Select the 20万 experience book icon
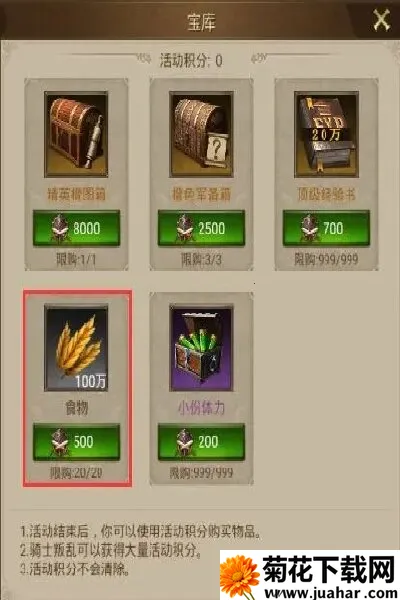Viewport: 400px width, 600px height. pos(327,134)
